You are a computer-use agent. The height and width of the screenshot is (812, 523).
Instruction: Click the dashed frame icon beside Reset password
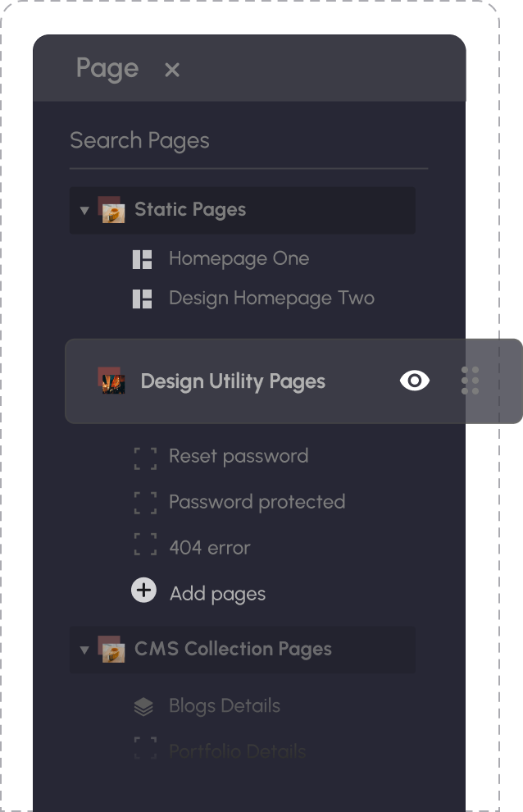click(146, 458)
